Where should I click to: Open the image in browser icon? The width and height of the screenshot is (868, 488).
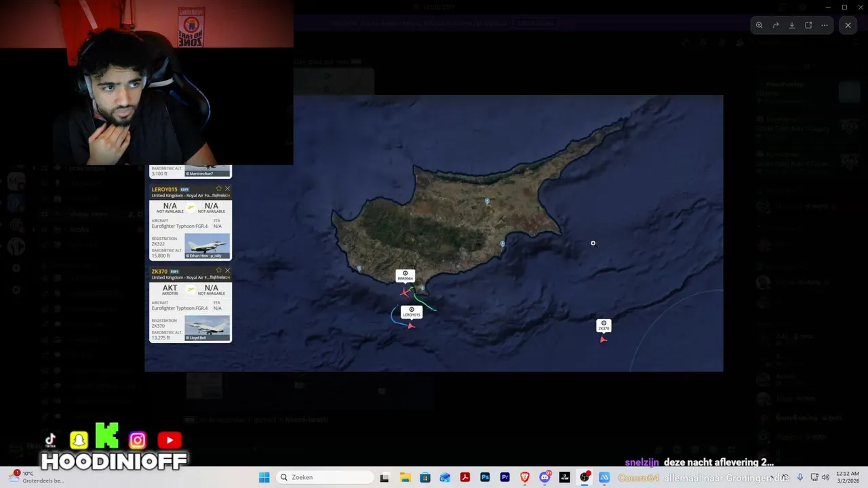808,25
